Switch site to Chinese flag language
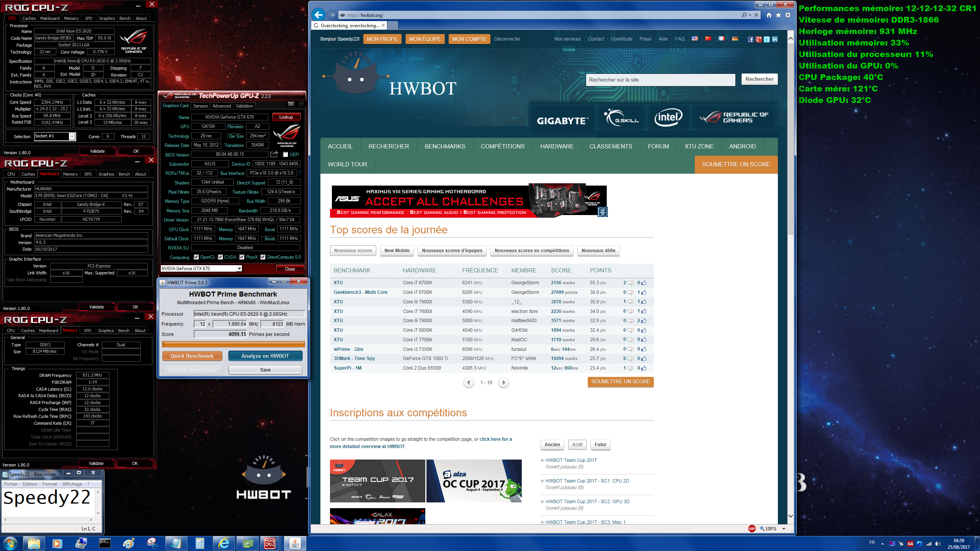The height and width of the screenshot is (551, 980). [708, 39]
